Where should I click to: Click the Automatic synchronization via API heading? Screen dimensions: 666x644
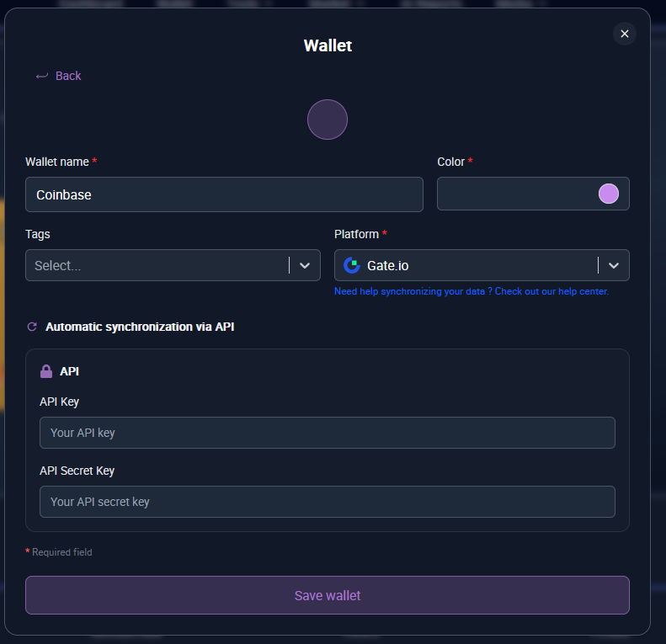coord(140,327)
